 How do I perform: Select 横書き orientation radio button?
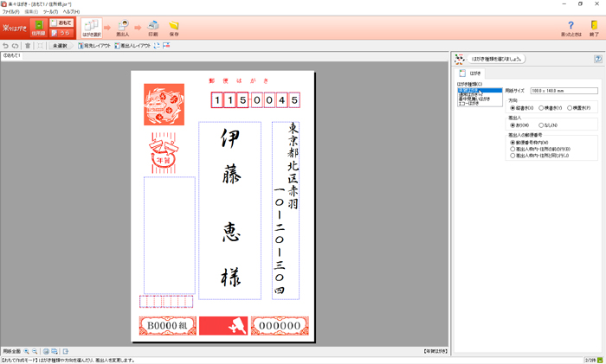pos(542,108)
